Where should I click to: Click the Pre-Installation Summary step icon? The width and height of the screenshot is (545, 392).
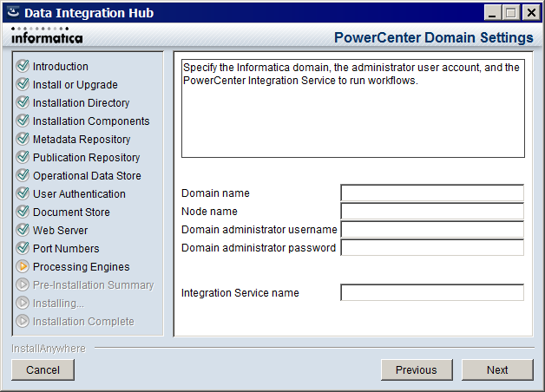(23, 284)
